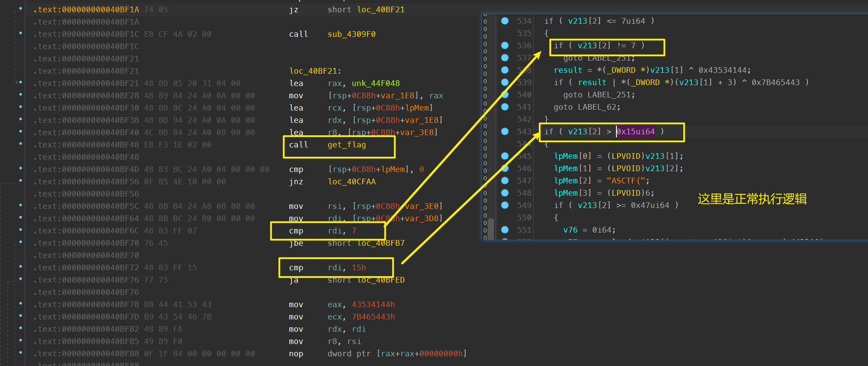This screenshot has width=868, height=366.
Task: Go to LABEL_62 on line 541
Action: point(597,107)
